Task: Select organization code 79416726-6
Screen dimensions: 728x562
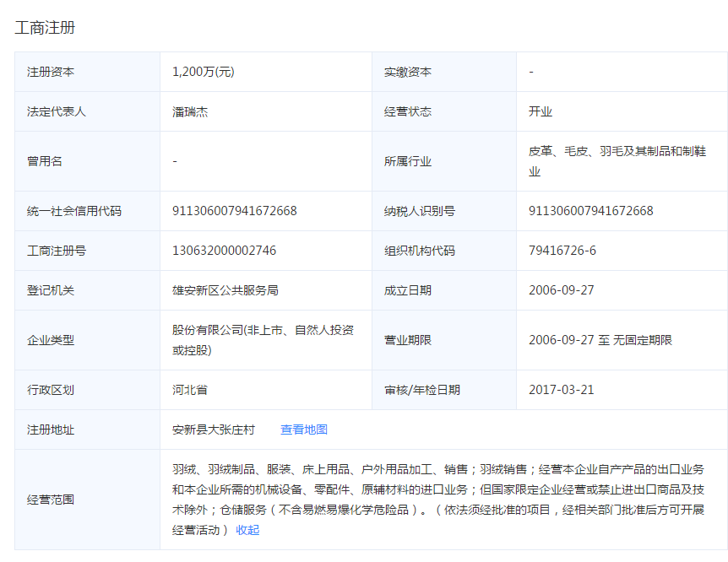Action: point(562,251)
